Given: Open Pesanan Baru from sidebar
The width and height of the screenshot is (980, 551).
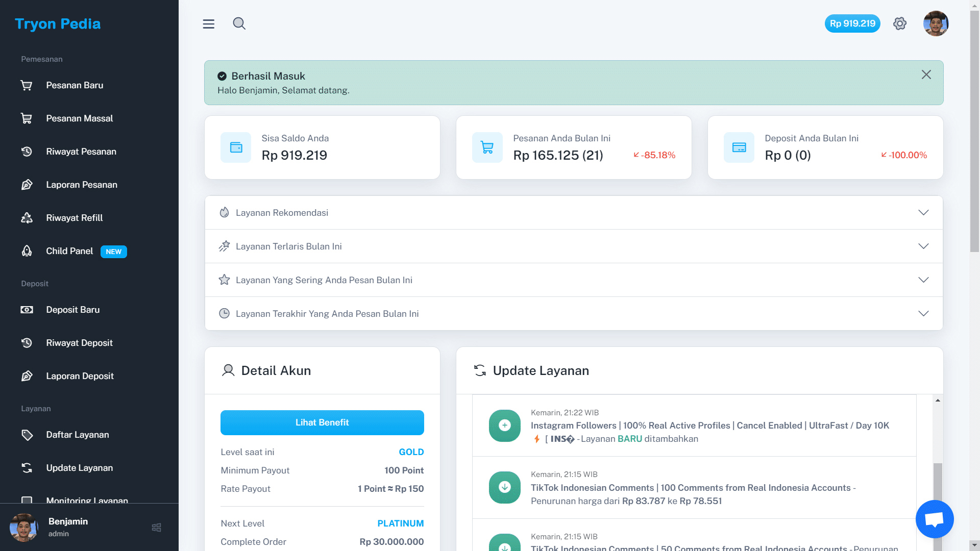Looking at the screenshot, I should click(75, 85).
